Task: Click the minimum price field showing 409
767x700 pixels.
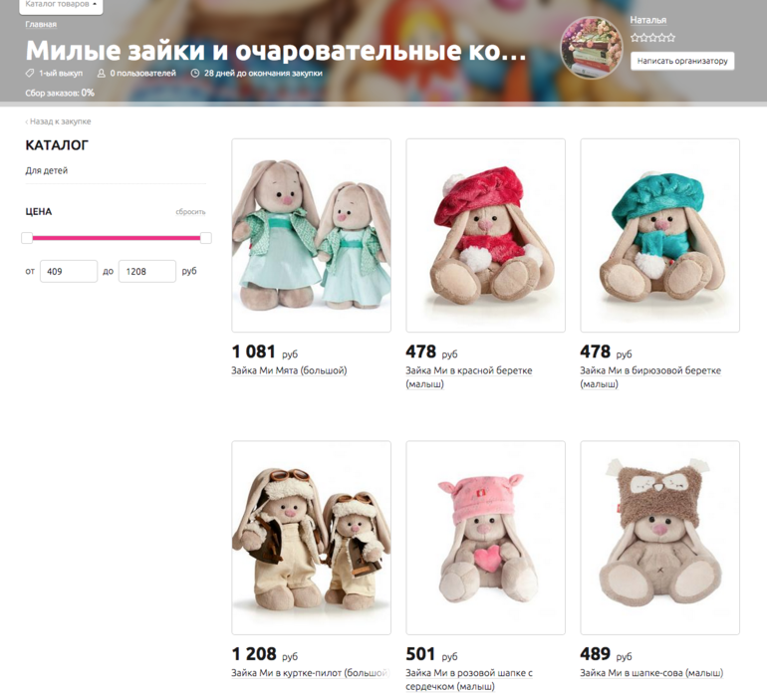Action: [69, 271]
